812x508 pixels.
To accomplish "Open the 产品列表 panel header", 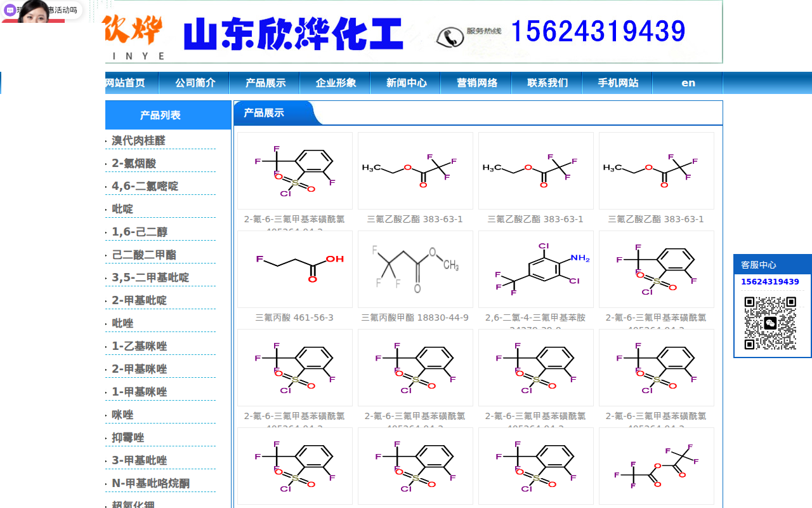I will click(160, 114).
